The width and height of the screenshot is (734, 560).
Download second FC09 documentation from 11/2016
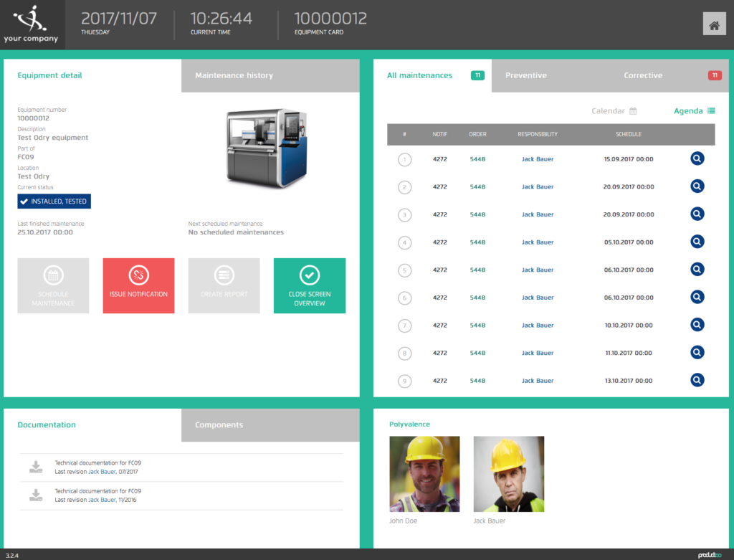[x=36, y=495]
